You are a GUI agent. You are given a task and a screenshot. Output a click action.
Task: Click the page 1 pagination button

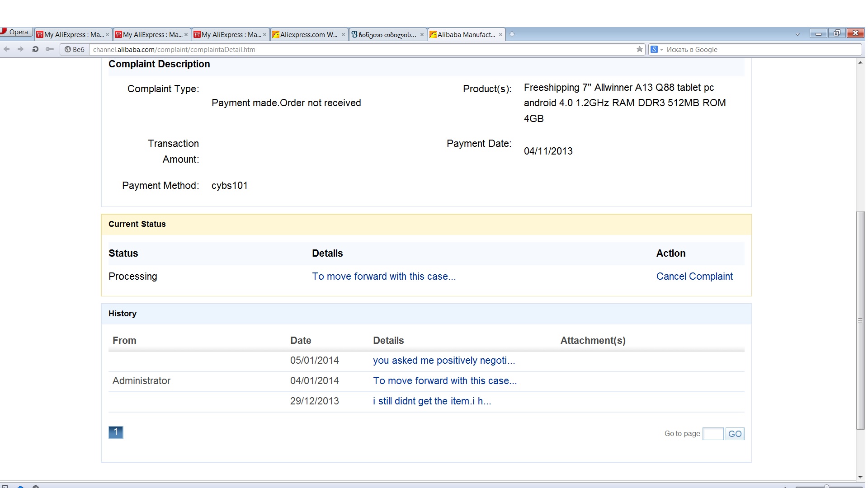tap(116, 432)
